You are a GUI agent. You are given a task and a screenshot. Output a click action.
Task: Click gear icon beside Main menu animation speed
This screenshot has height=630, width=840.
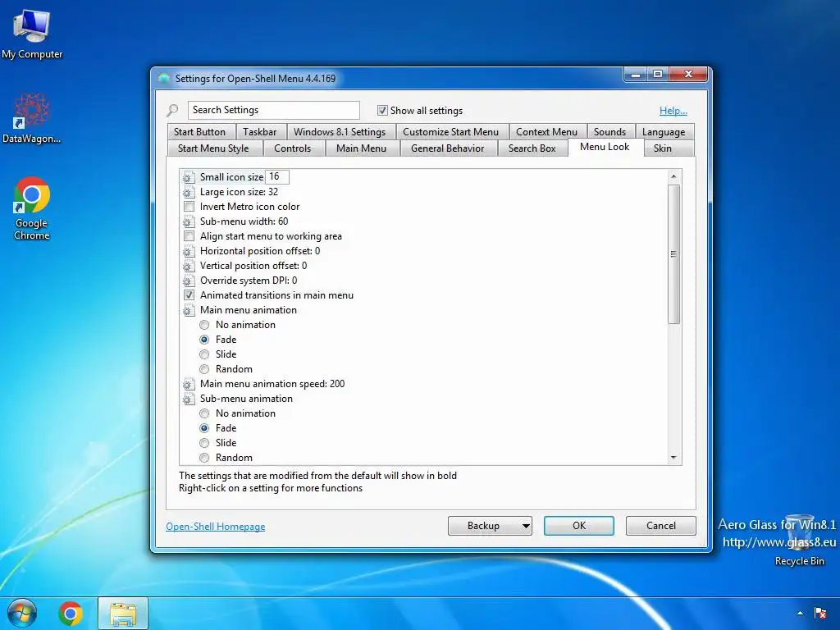click(x=188, y=384)
